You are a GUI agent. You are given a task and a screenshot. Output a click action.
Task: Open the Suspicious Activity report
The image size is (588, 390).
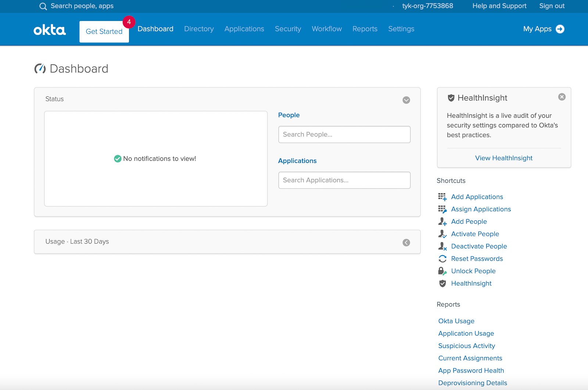pyautogui.click(x=467, y=346)
